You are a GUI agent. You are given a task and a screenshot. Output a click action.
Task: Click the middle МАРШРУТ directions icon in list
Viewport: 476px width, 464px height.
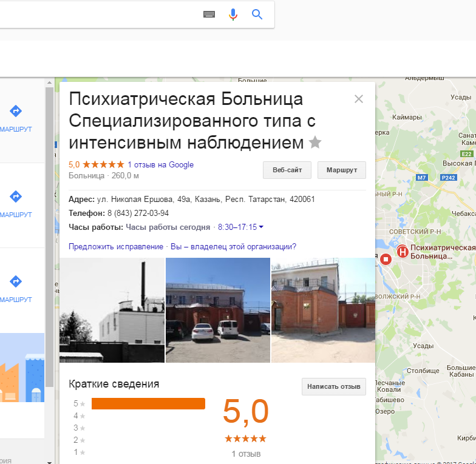point(16,197)
